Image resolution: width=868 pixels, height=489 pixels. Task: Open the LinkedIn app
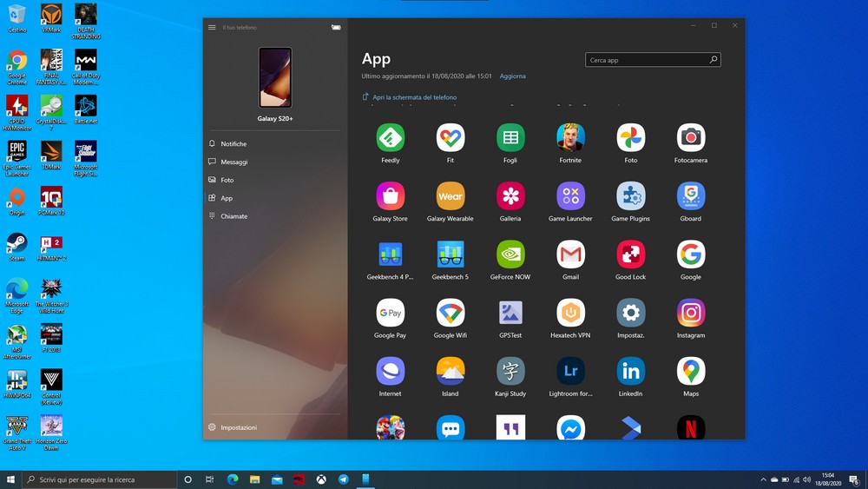click(x=630, y=371)
